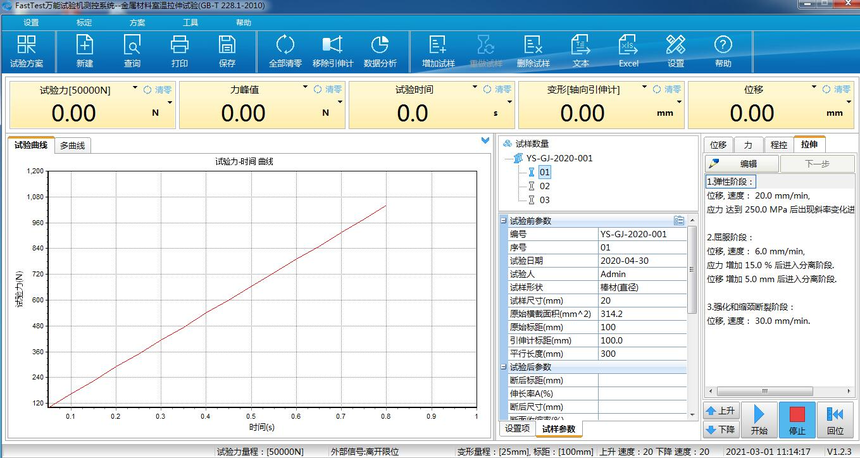Return crosshead with 回位 button
The height and width of the screenshot is (458, 860).
(x=835, y=420)
